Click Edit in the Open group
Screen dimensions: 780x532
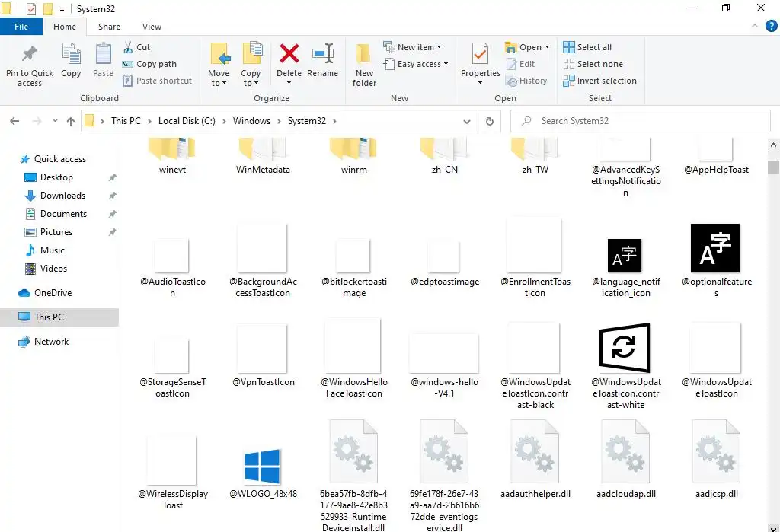(x=520, y=64)
